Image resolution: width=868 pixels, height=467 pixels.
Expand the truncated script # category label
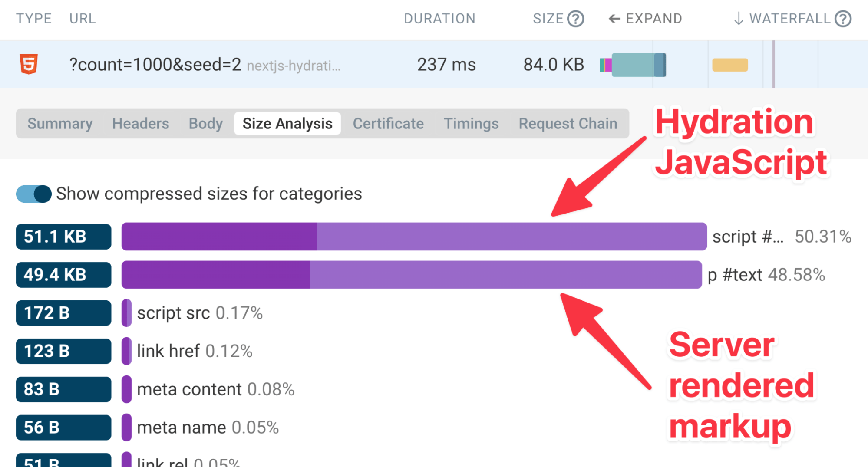tap(748, 237)
